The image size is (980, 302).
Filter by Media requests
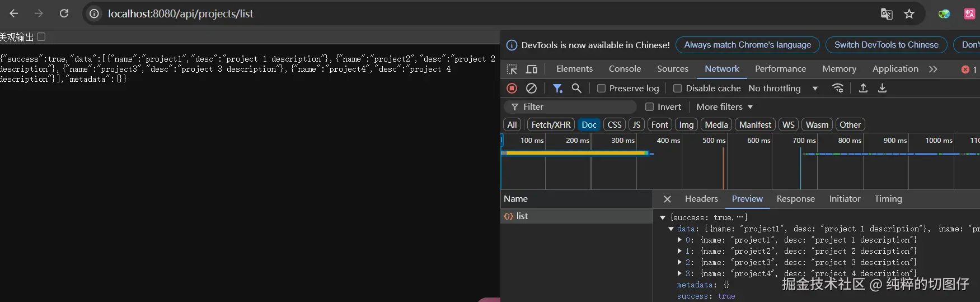pyautogui.click(x=716, y=125)
